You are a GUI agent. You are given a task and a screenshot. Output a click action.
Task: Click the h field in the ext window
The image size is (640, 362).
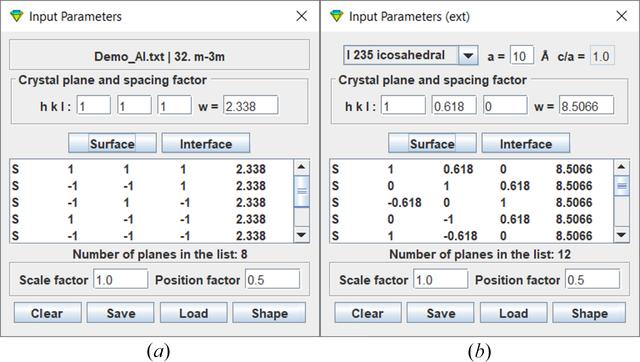click(403, 106)
